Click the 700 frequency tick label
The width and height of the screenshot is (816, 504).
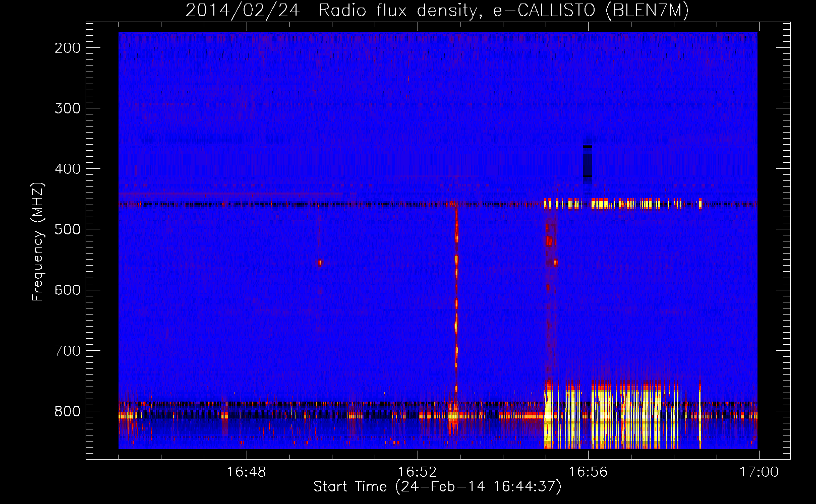(x=67, y=350)
